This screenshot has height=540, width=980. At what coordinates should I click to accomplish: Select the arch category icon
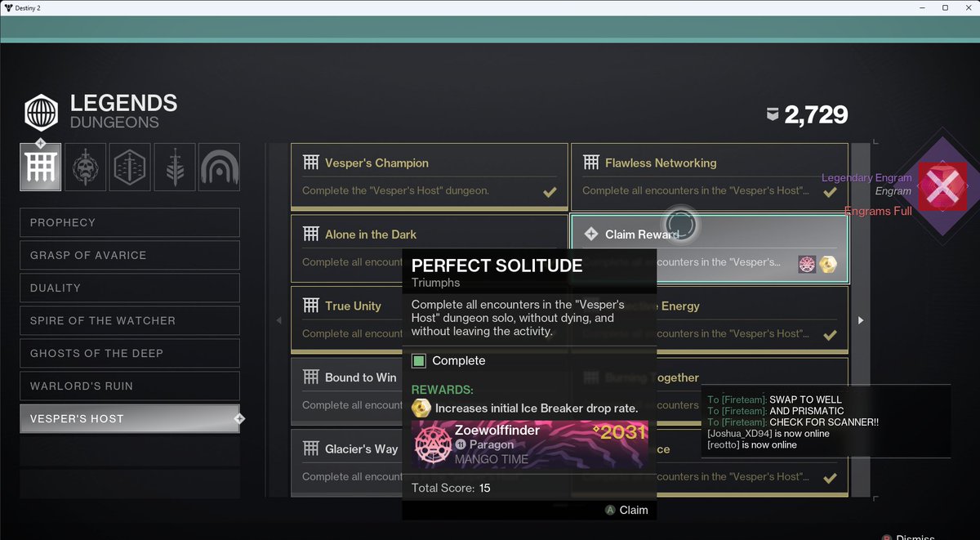[219, 167]
